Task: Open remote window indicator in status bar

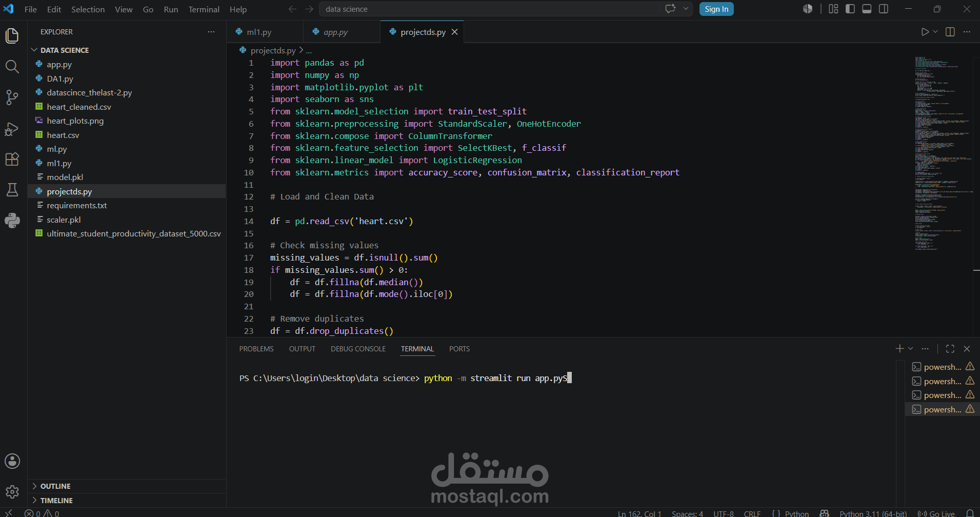Action: tap(9, 513)
